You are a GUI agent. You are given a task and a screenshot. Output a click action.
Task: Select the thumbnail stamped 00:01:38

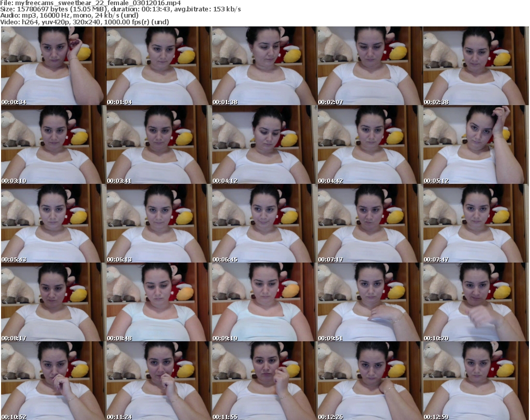click(x=264, y=66)
